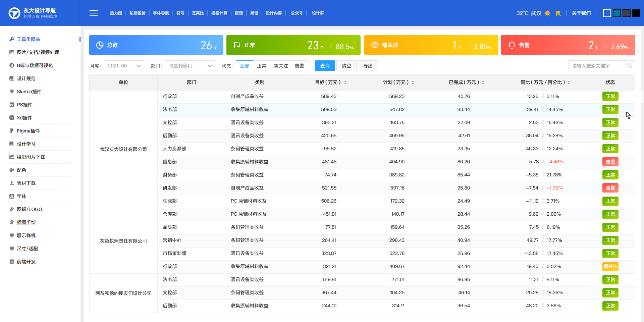Choose the dark gray theme swatch
Viewport: 644px width, 322px height.
[x=627, y=13]
